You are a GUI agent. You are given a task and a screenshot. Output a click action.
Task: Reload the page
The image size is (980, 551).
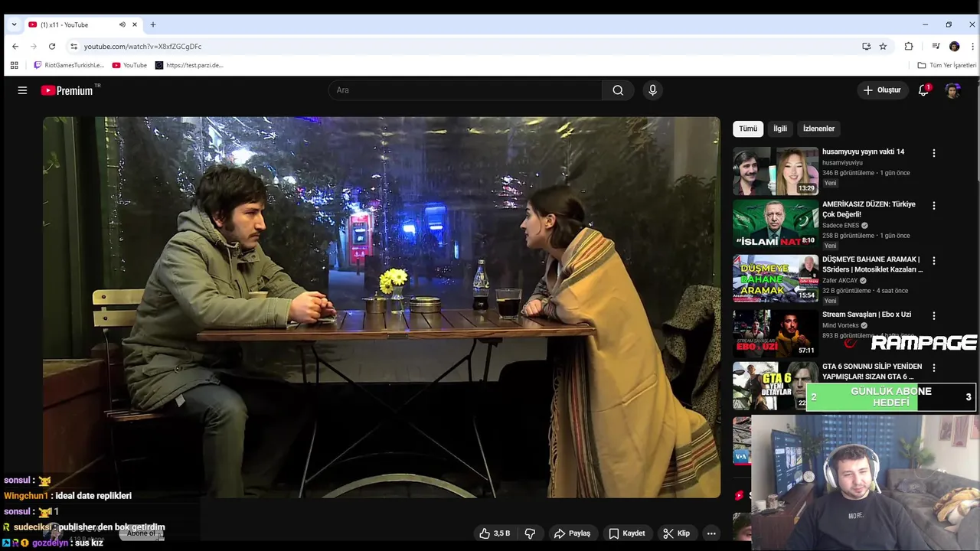coord(52,46)
